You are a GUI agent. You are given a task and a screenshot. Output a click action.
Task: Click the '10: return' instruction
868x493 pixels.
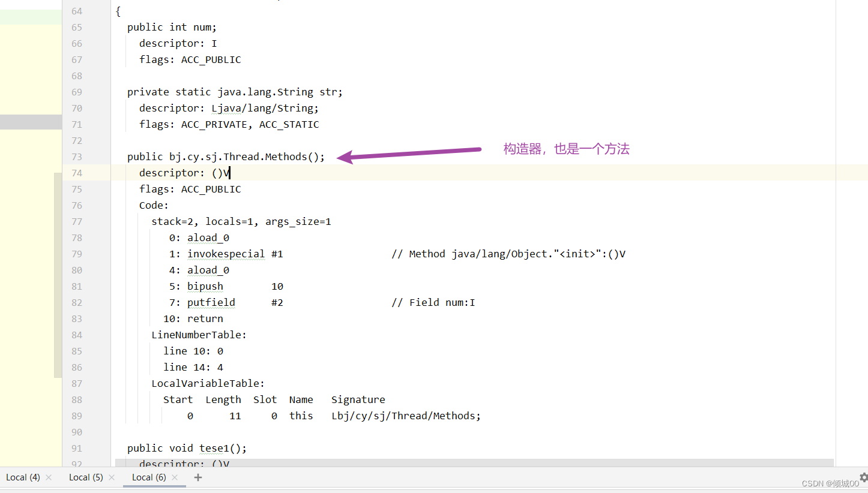tap(193, 318)
